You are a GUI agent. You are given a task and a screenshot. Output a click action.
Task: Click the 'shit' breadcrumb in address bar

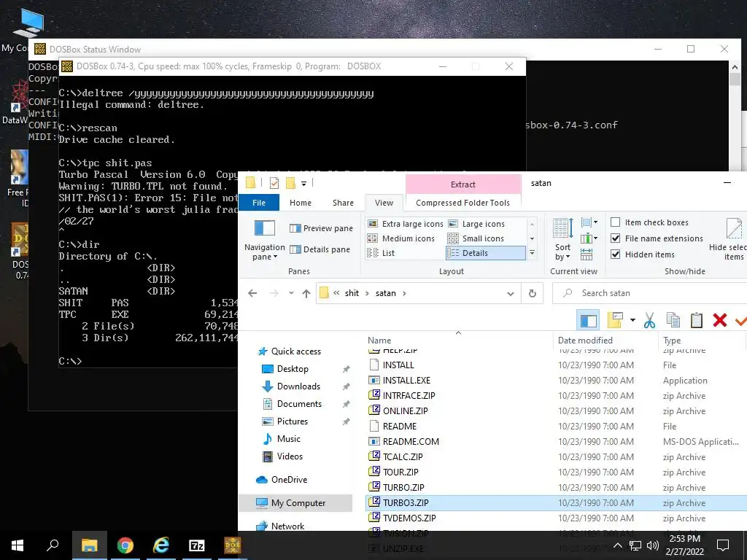coord(352,293)
